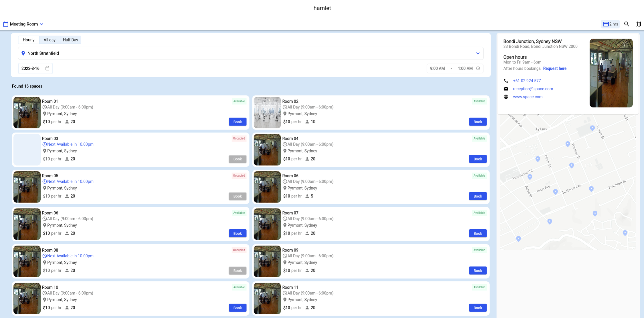The width and height of the screenshot is (644, 318).
Task: Click the clock icon in time range
Action: (x=478, y=68)
